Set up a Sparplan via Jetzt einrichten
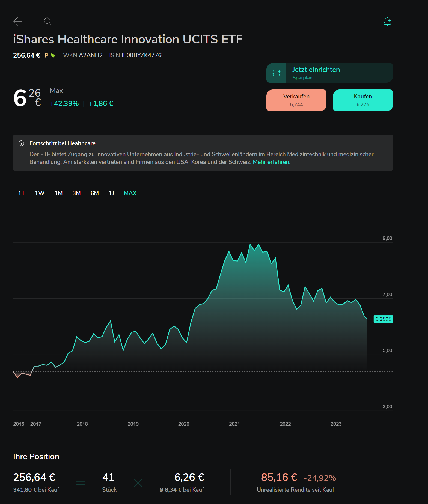Screen dimensions: 428x504 click(x=330, y=73)
